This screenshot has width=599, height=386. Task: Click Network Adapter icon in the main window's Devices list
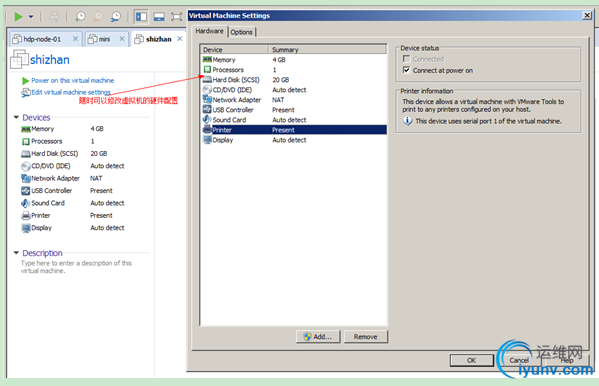tap(26, 178)
